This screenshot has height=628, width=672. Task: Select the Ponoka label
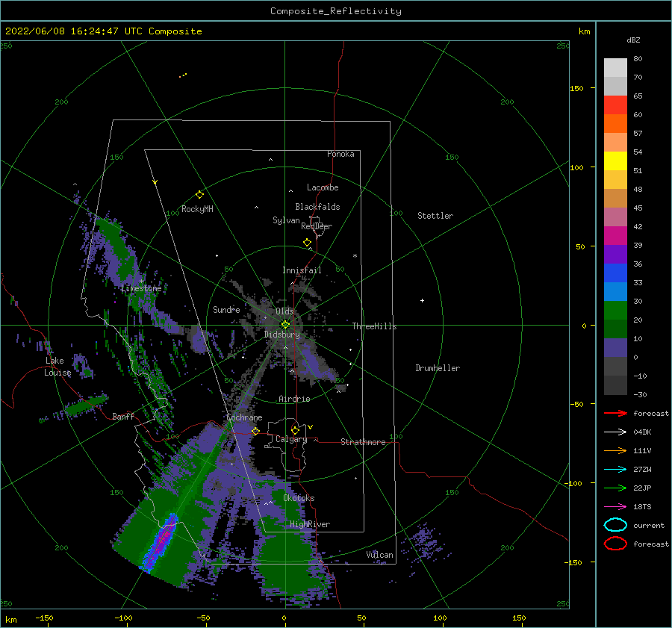[x=340, y=154]
